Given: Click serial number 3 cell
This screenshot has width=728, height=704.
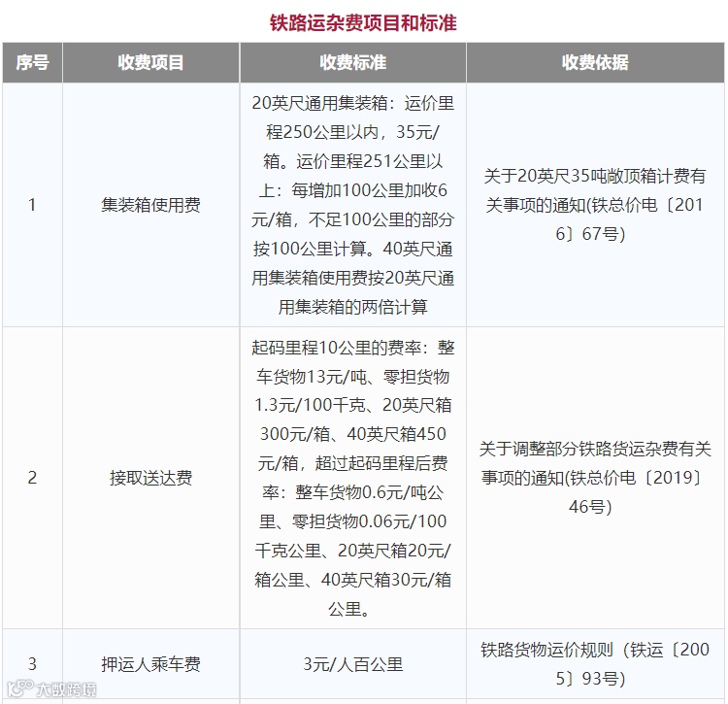Looking at the screenshot, I should (x=32, y=664).
